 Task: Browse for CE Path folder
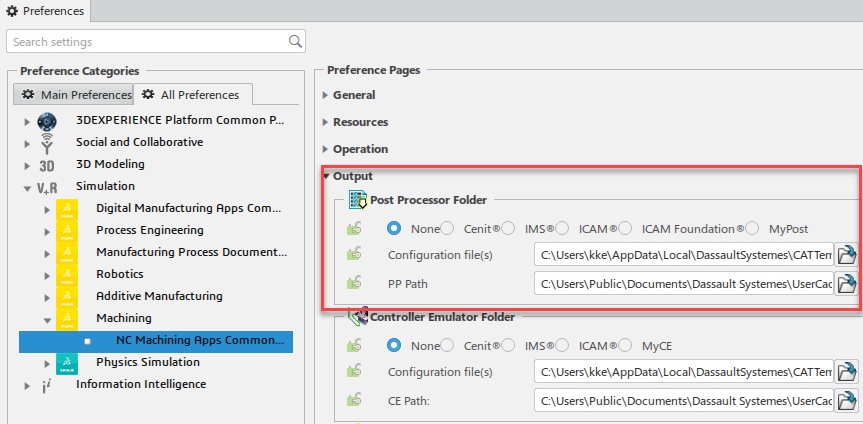point(846,400)
